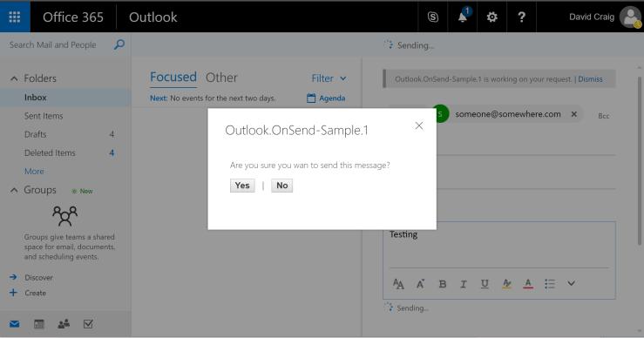Switch to Tasks in the bottom bar
The width and height of the screenshot is (644, 338).
tap(88, 324)
